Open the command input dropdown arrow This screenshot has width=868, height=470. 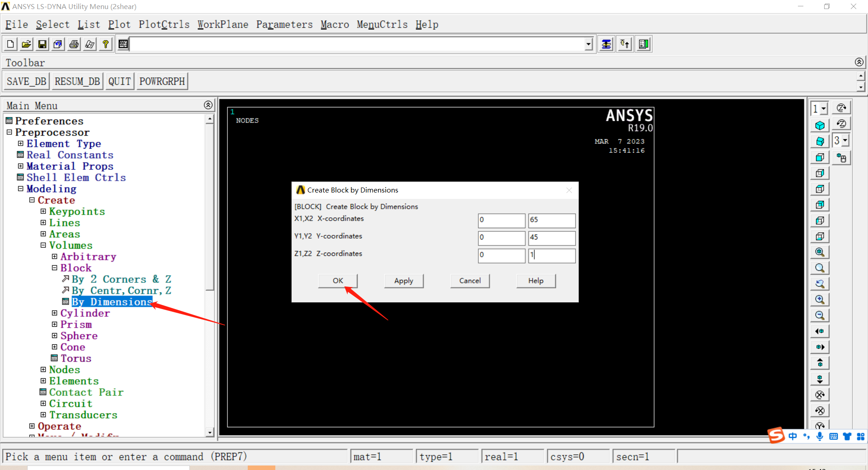click(x=588, y=44)
